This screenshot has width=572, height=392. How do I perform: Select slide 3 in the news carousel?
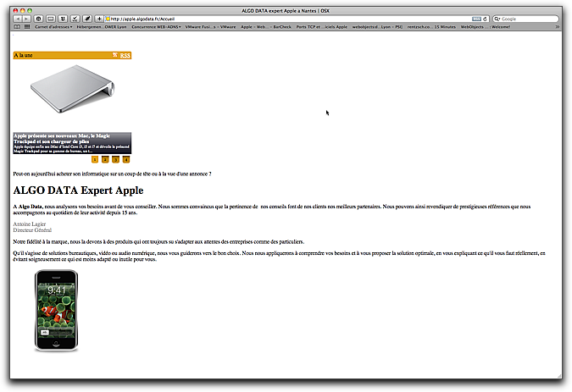click(x=115, y=159)
